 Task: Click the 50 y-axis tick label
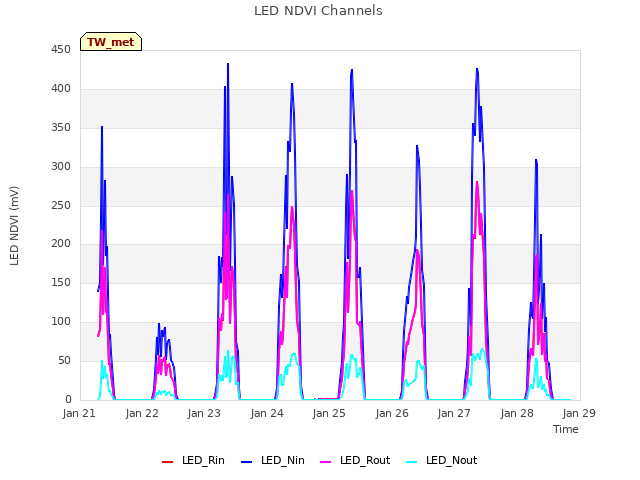(64, 361)
